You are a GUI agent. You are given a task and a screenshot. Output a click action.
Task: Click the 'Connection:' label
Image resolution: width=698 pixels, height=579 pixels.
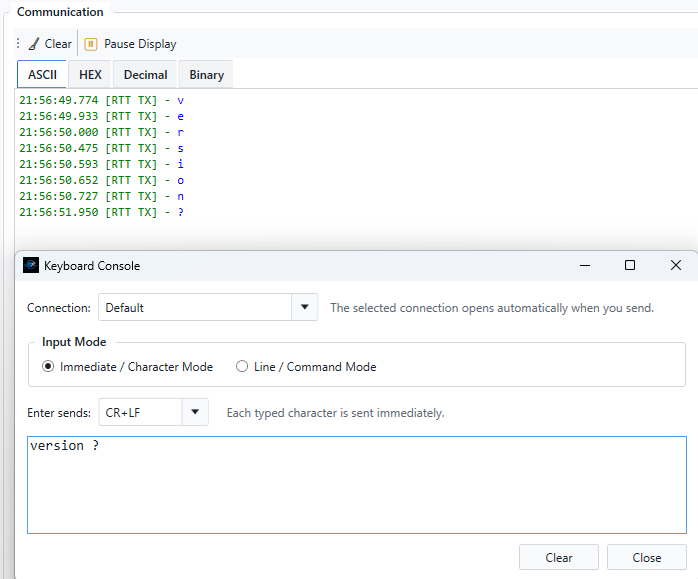pyautogui.click(x=59, y=308)
